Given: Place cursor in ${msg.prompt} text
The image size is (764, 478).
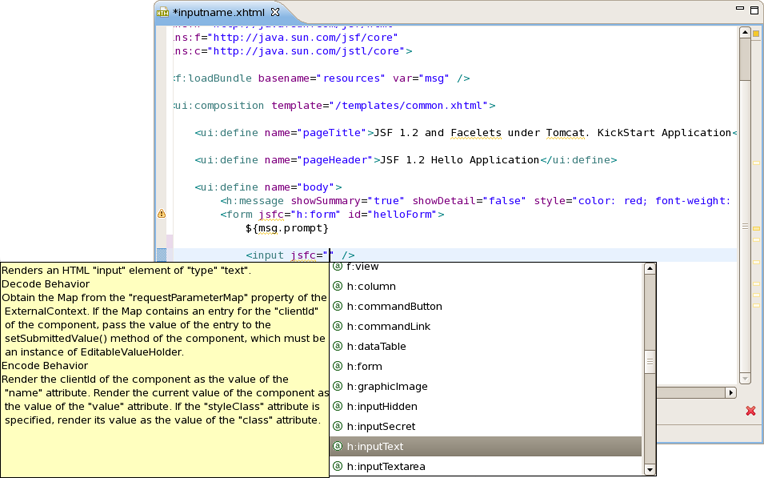Looking at the screenshot, I should (287, 228).
